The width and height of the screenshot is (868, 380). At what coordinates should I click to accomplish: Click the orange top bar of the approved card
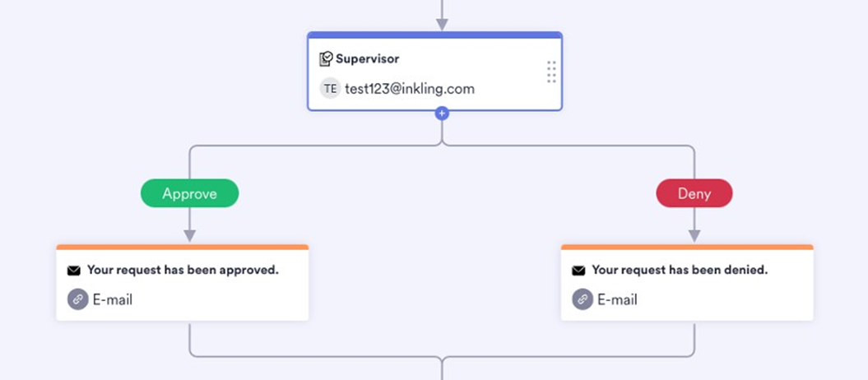[182, 247]
